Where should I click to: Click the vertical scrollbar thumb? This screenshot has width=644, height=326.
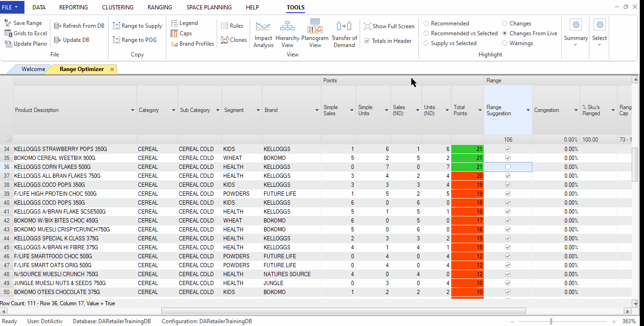tap(635, 164)
